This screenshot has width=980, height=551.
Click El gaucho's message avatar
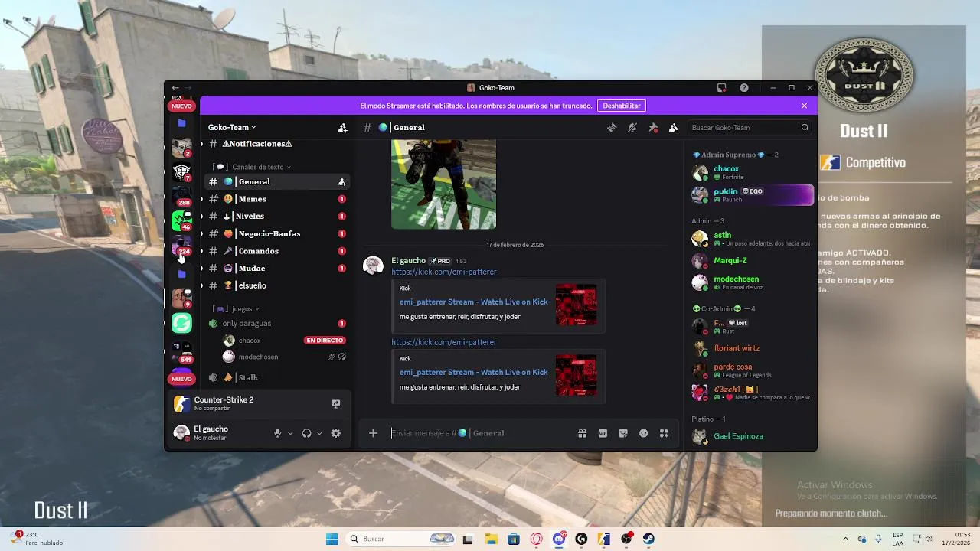[373, 266]
